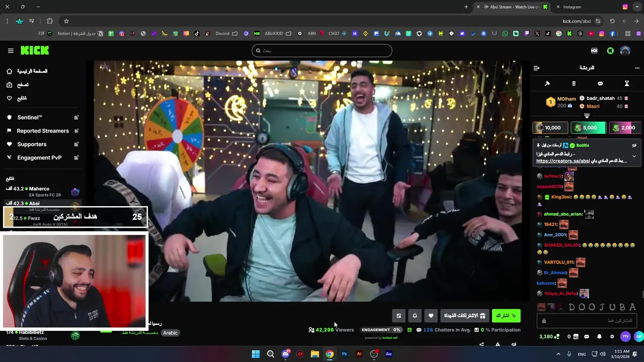Open File Explorer from taskbar

(315, 354)
